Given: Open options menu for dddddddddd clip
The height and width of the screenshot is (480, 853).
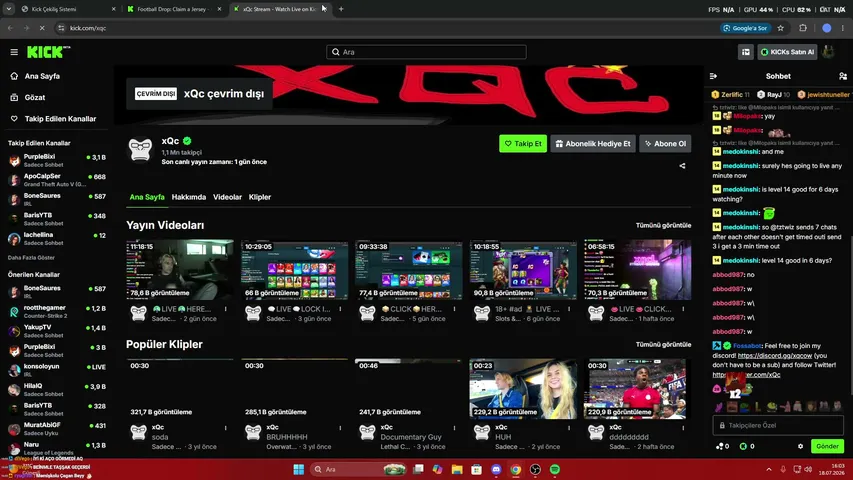Looking at the screenshot, I should point(683,428).
